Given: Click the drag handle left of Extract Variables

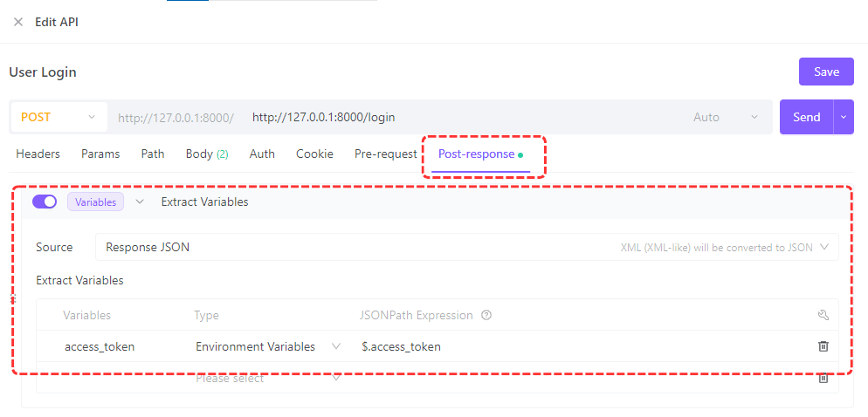Looking at the screenshot, I should click(x=13, y=298).
